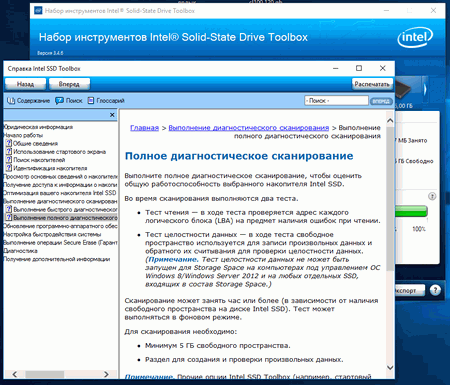Focus the Поиск search input field
This screenshot has height=385, width=450.
[336, 100]
